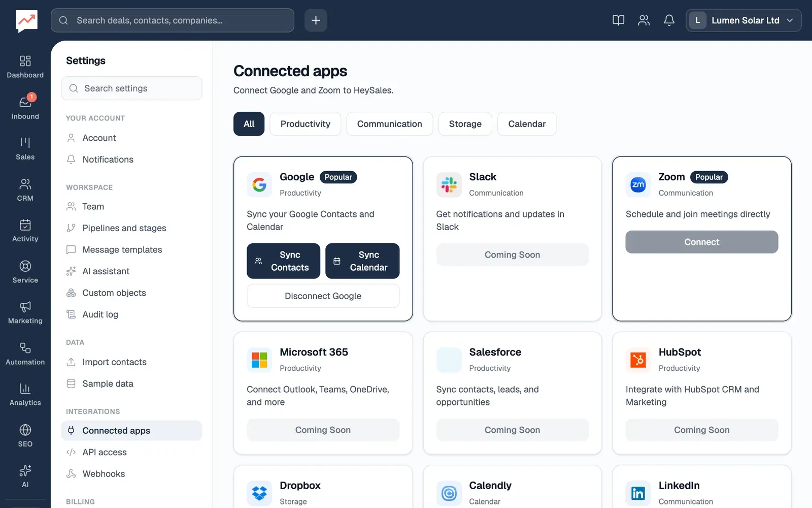
Task: Click the Search settings field
Action: pyautogui.click(x=131, y=88)
